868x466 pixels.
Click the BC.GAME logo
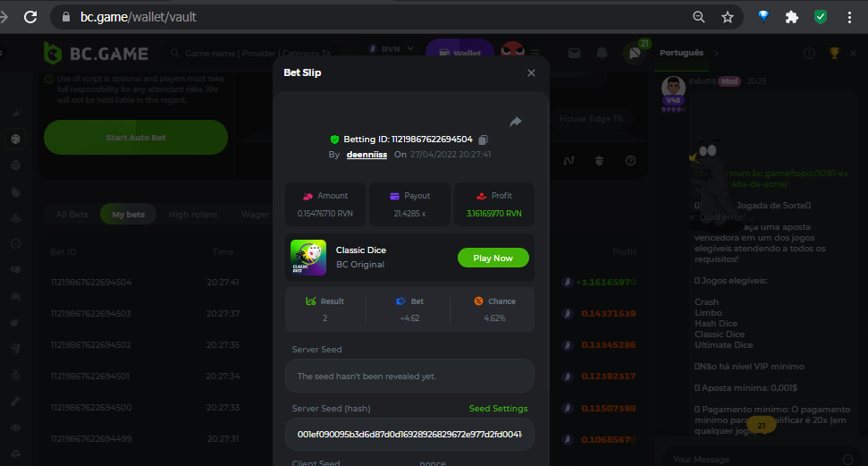pyautogui.click(x=97, y=54)
